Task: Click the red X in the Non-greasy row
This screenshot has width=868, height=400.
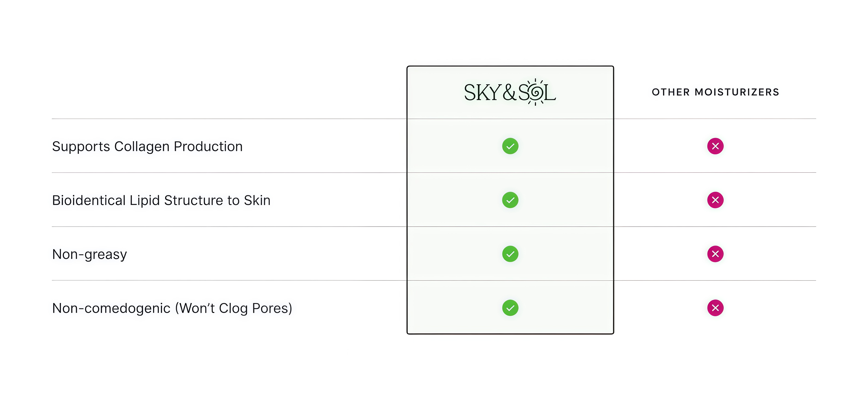Action: (x=715, y=254)
